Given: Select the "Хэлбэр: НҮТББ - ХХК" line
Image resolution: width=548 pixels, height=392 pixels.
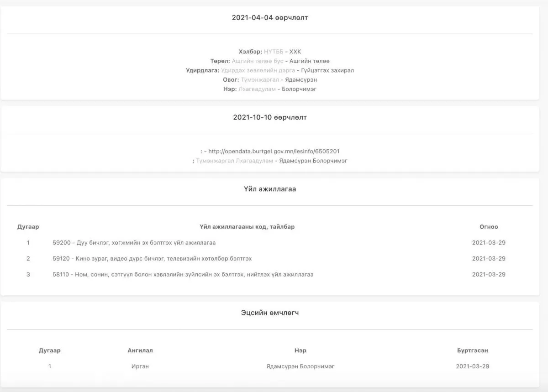Looking at the screenshot, I should click(270, 52).
